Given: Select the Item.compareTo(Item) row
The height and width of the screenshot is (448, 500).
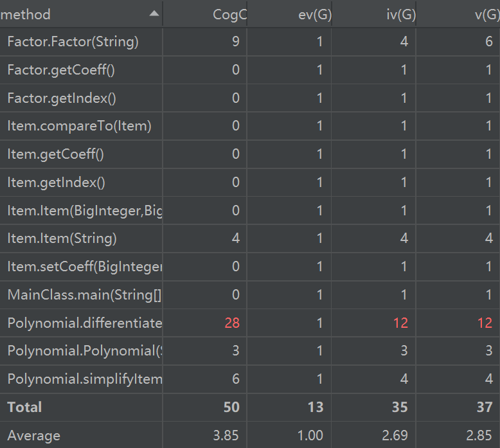Looking at the screenshot, I should click(x=250, y=126).
